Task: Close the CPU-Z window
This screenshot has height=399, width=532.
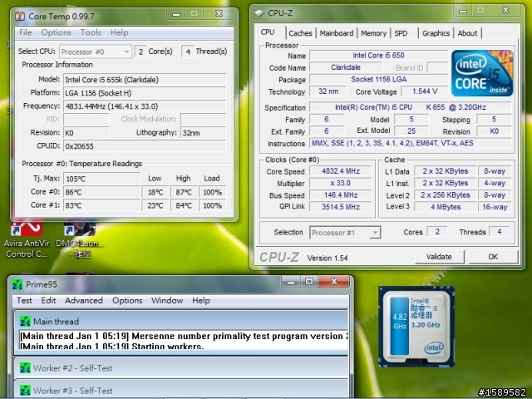Action: pyautogui.click(x=505, y=11)
